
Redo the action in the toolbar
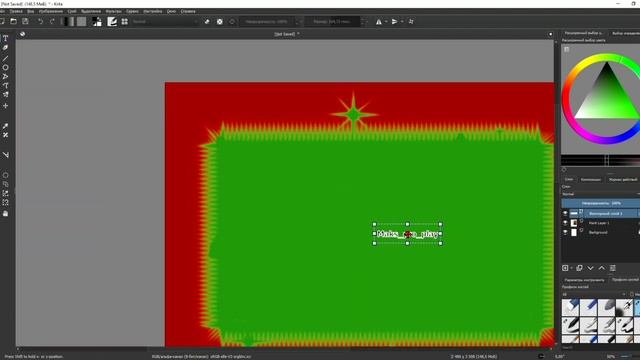pyautogui.click(x=52, y=21)
